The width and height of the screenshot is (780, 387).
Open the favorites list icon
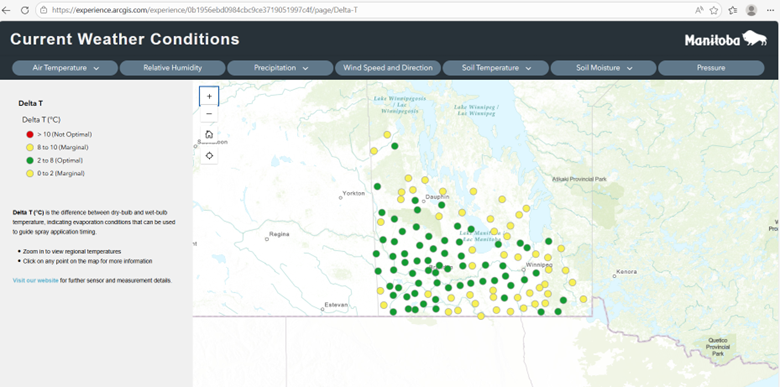(733, 10)
